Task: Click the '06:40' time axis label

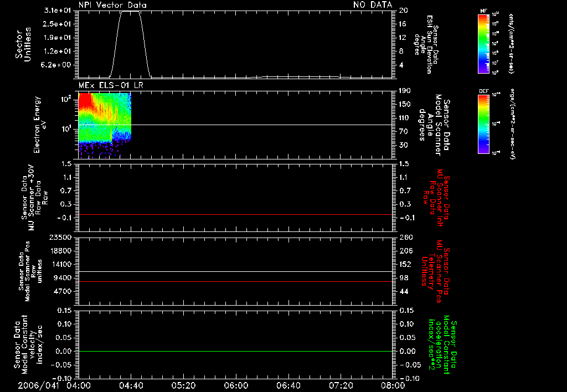Action: click(288, 385)
